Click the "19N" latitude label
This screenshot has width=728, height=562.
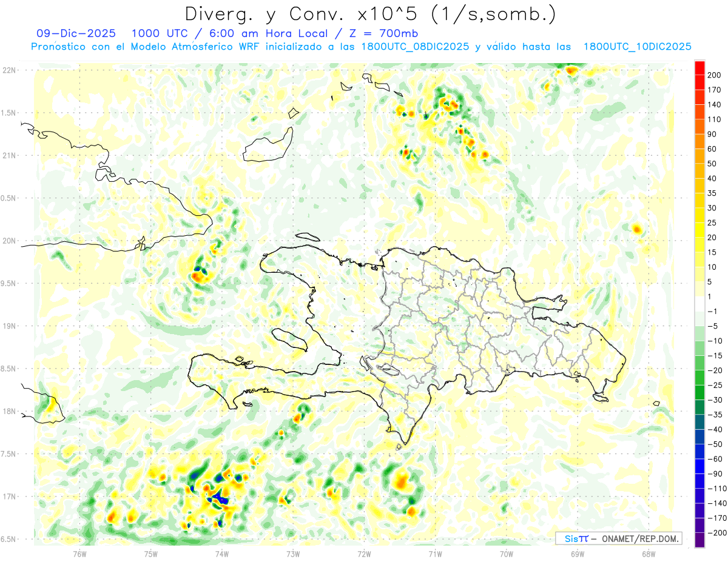coord(10,326)
